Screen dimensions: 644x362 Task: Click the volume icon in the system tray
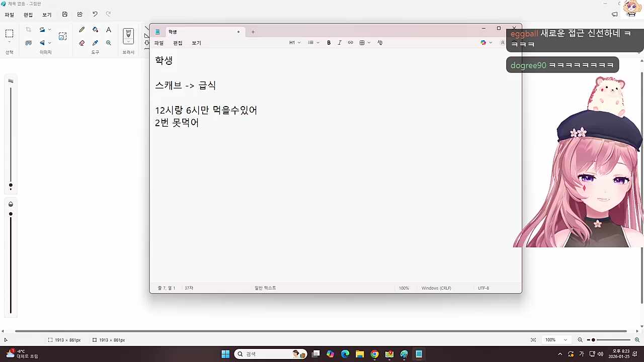600,354
